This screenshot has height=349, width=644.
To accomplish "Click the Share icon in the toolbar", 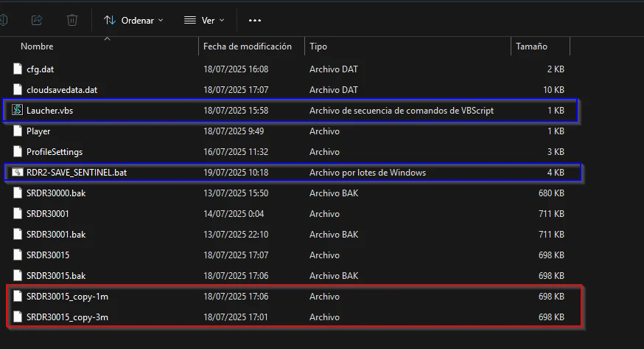I will [x=38, y=20].
